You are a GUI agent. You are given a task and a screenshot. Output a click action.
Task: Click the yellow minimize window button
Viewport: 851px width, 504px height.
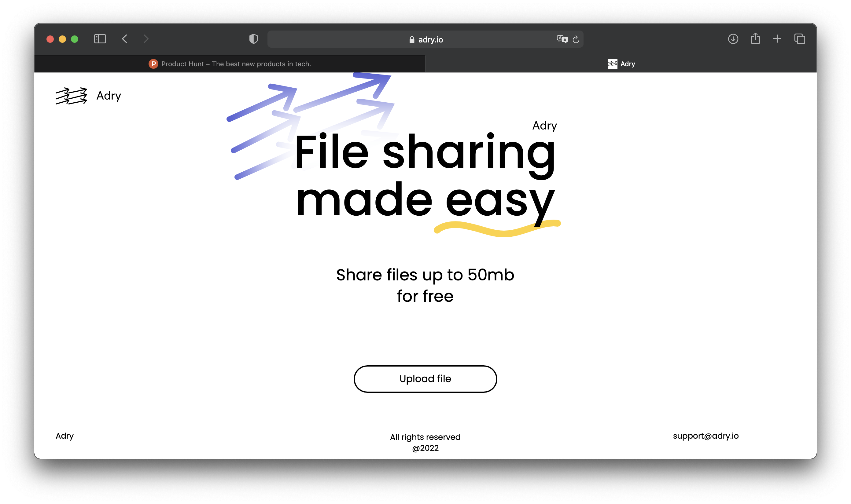(x=62, y=39)
